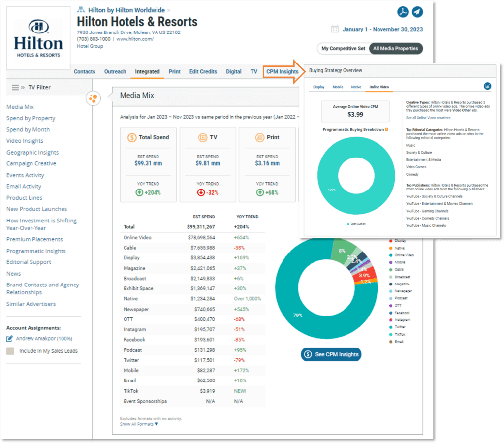Open Spend by Month in sidebar
The height and width of the screenshot is (443, 504).
(x=28, y=129)
